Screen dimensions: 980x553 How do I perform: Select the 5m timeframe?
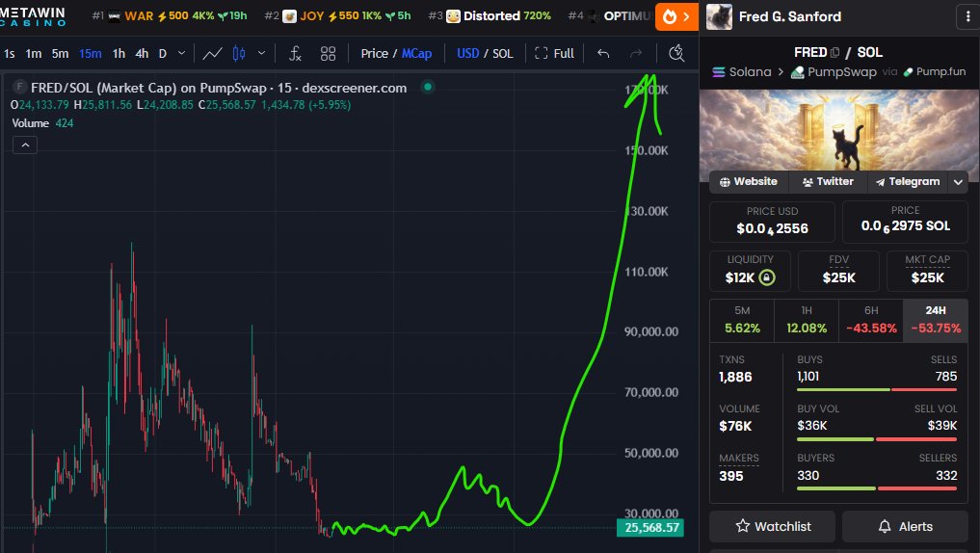(60, 54)
